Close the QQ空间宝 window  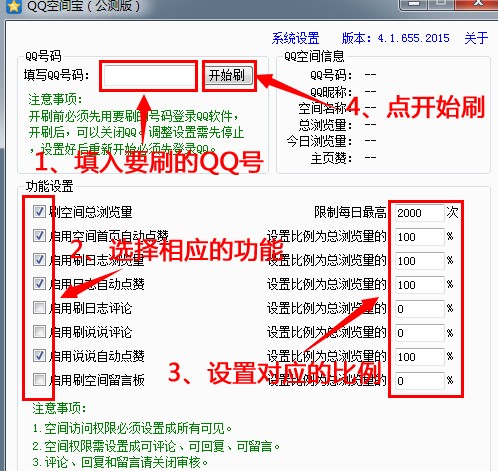pos(477,4)
